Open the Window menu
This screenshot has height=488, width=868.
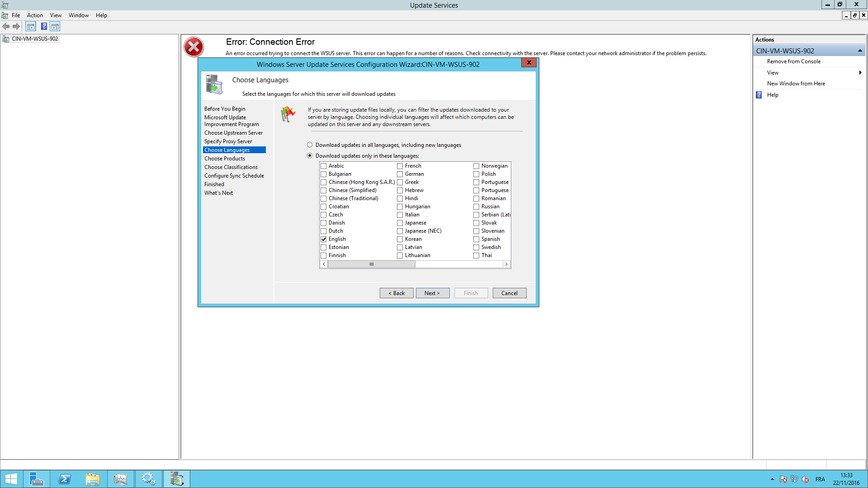point(79,15)
